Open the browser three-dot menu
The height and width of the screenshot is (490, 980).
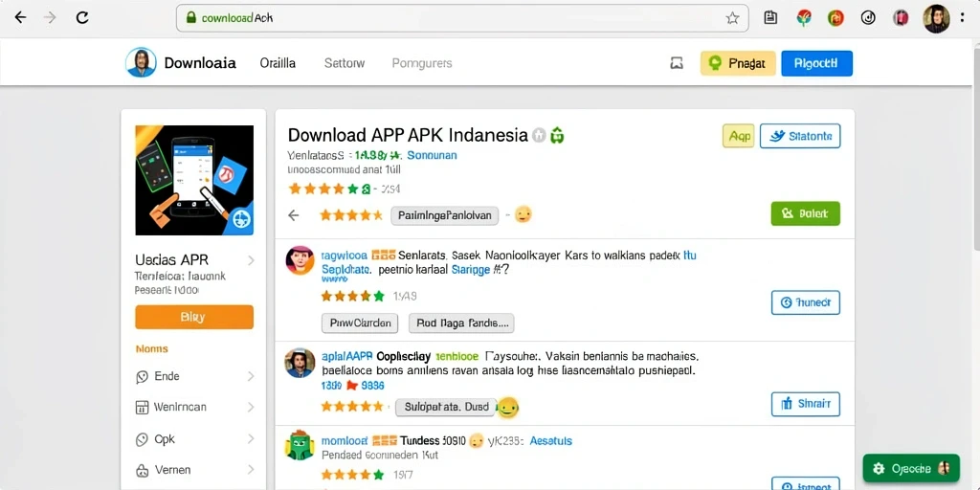pos(963,17)
